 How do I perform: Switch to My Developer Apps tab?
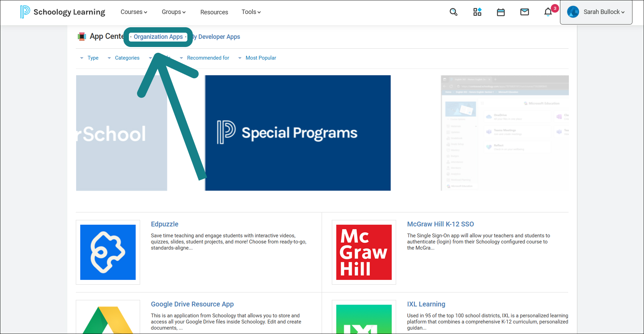pos(216,37)
